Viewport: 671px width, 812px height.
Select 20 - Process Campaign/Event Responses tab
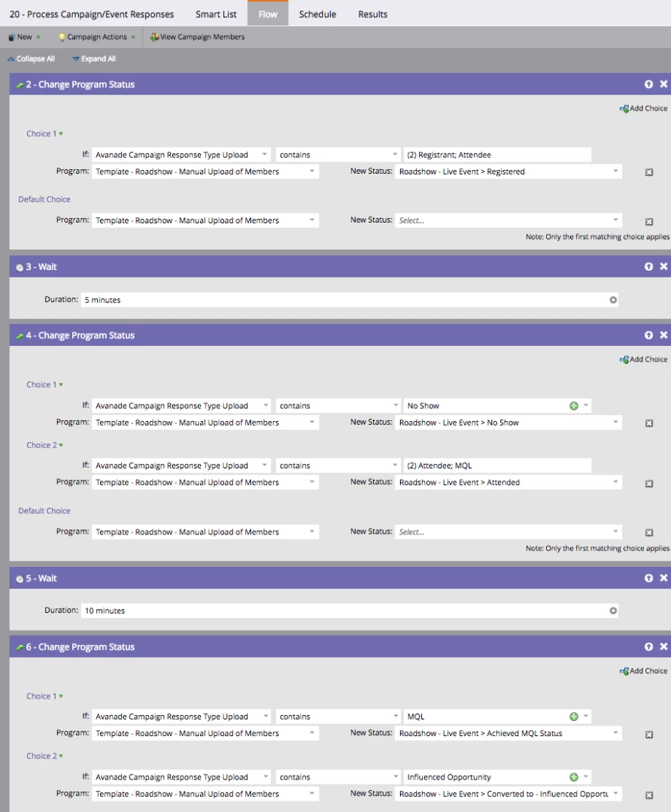92,14
